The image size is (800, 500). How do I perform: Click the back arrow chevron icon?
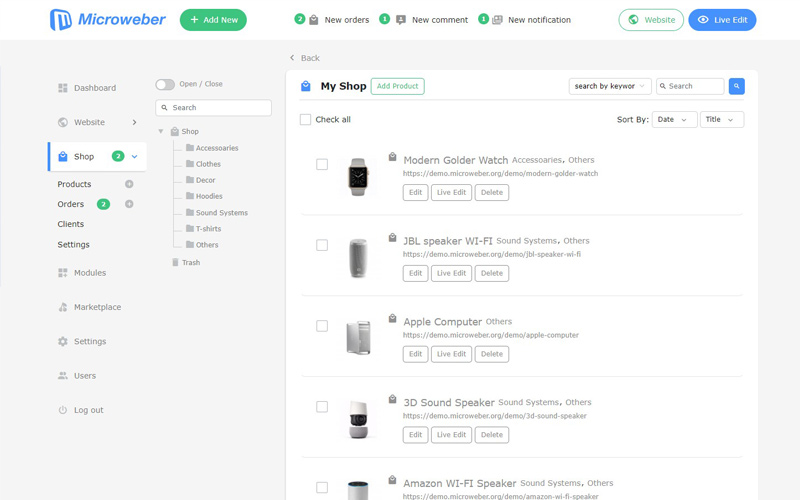pos(292,58)
